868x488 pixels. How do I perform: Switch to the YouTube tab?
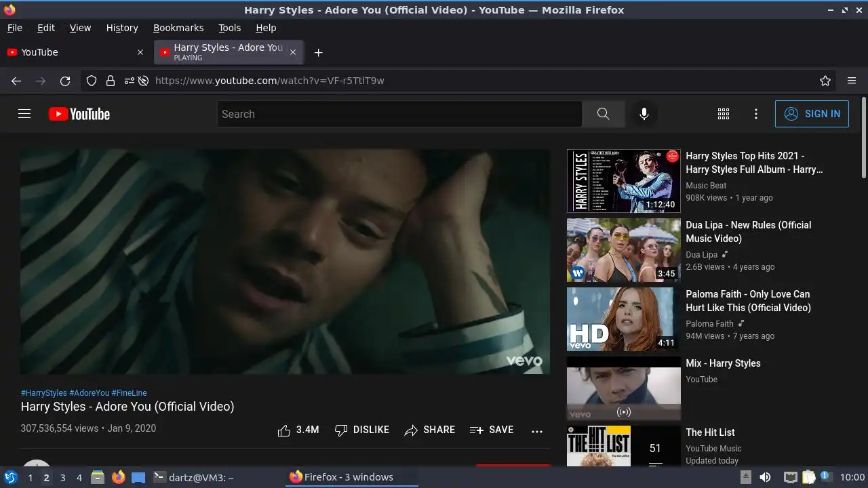(75, 52)
